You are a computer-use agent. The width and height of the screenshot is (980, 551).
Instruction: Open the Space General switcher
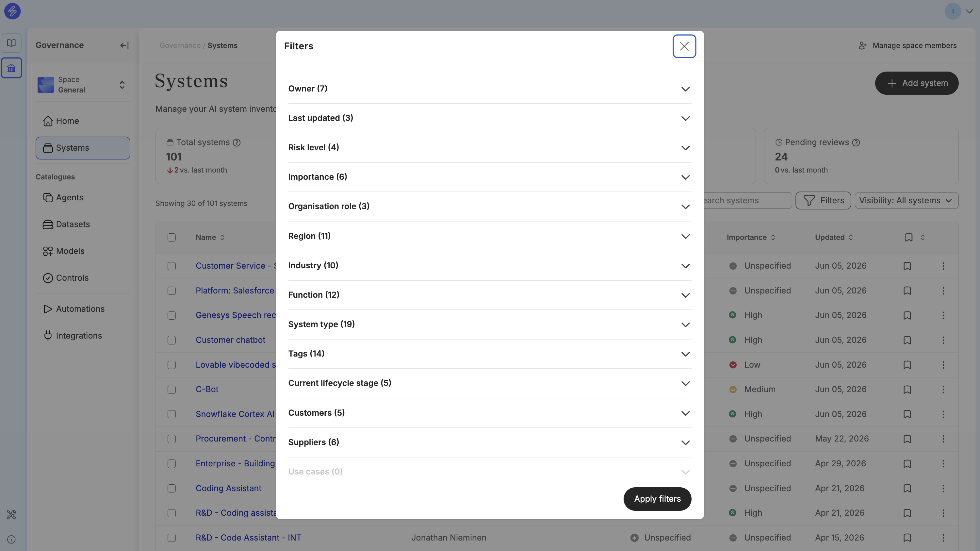click(83, 85)
